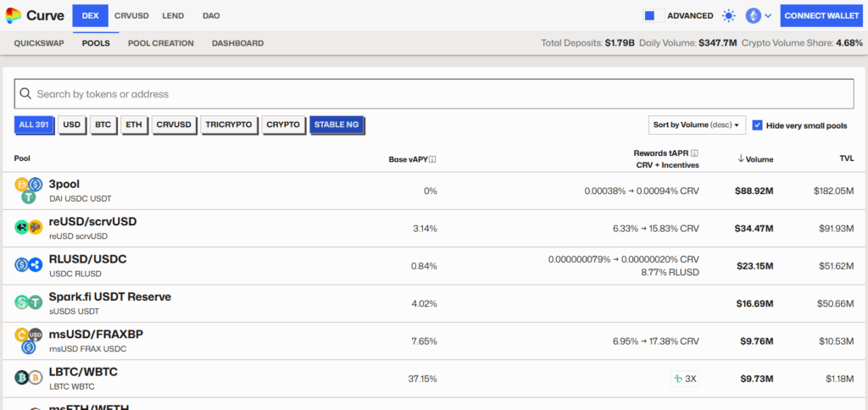868x410 pixels.
Task: Sort by TVL column header
Action: coord(847,158)
